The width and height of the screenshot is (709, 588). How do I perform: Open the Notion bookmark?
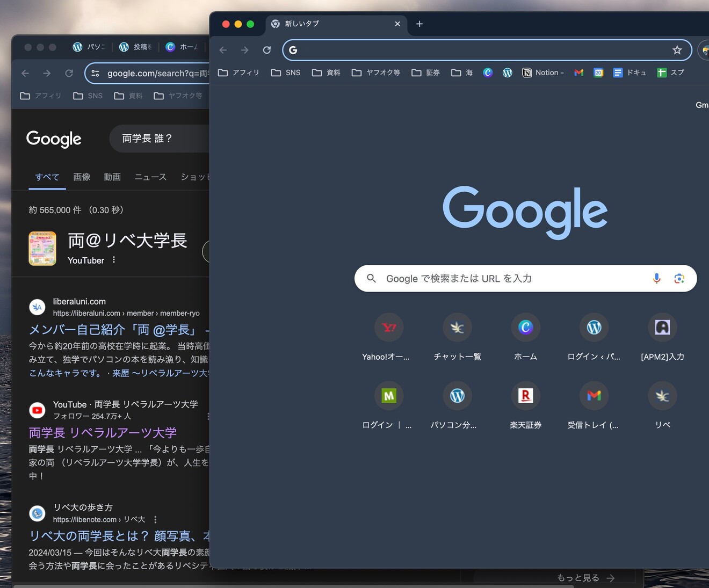point(543,72)
